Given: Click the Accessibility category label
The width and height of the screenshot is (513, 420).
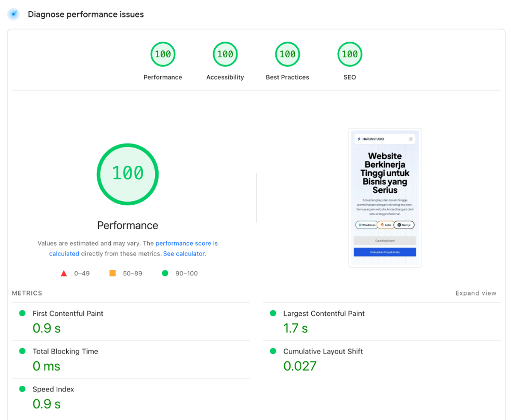Looking at the screenshot, I should (x=225, y=77).
